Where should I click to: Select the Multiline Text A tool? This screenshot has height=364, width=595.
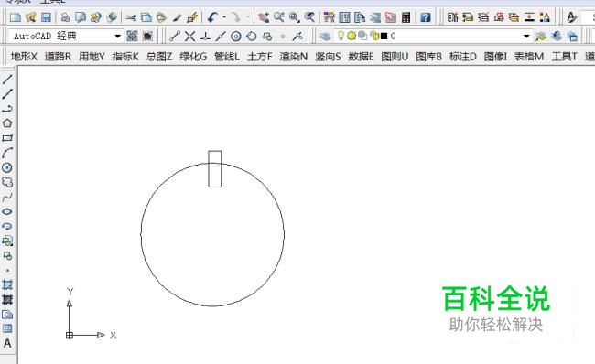pyautogui.click(x=7, y=343)
